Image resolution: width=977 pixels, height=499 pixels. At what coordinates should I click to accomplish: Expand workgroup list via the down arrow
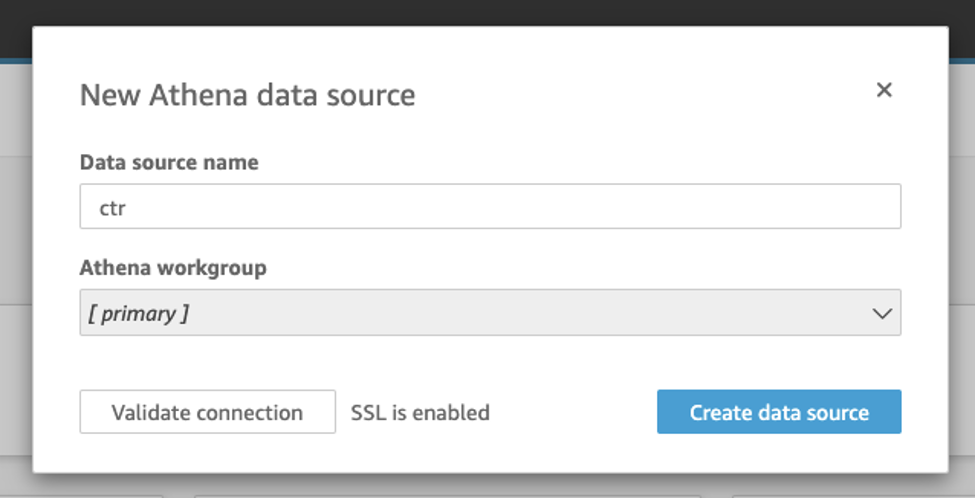[x=881, y=313]
